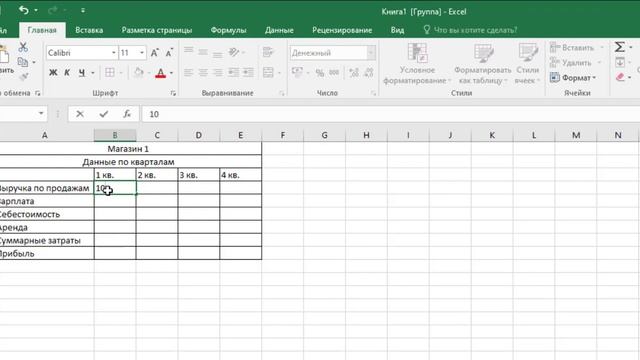Open the Name Box dropdown arrow
640x360 pixels.
click(41, 113)
